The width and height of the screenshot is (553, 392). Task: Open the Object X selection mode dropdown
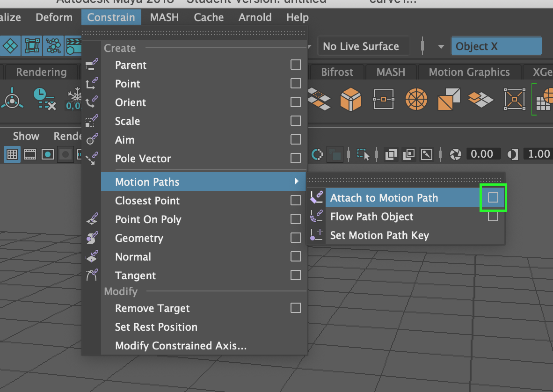[x=496, y=46]
